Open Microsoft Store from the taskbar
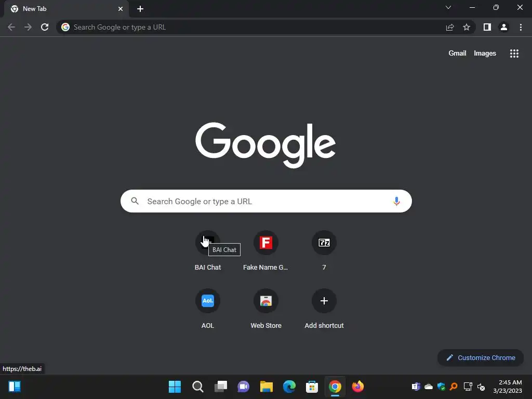The height and width of the screenshot is (399, 532). click(x=312, y=387)
